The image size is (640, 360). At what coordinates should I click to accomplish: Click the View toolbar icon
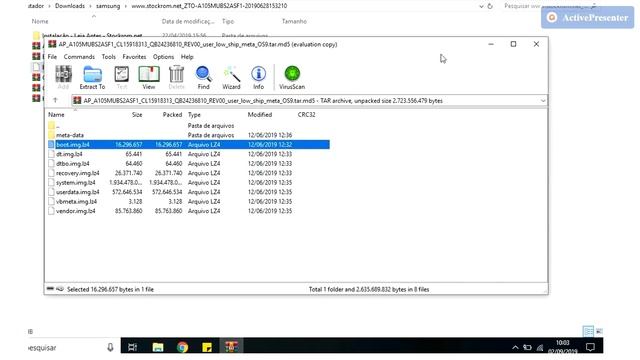pos(149,78)
